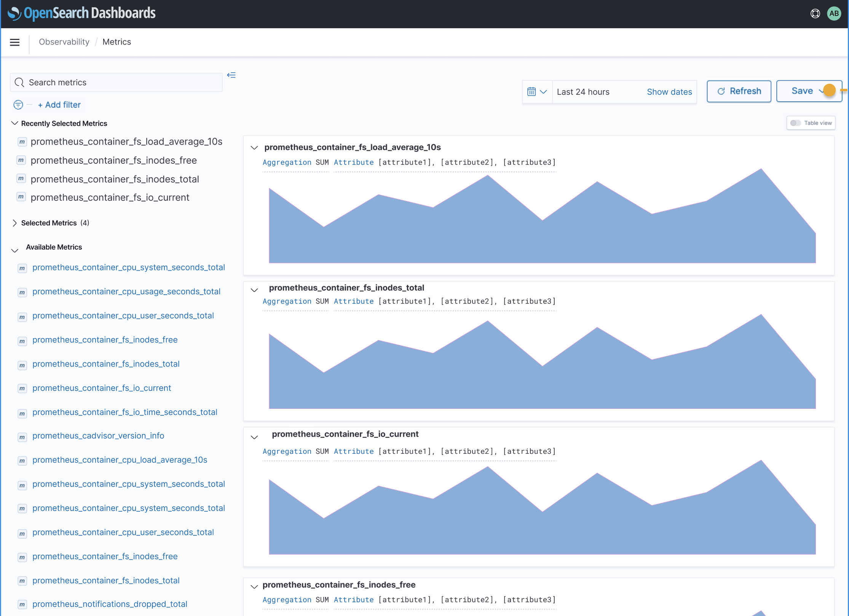
Task: Click the m badge beside prometheus_cadvisor_version_info
Action: click(22, 437)
